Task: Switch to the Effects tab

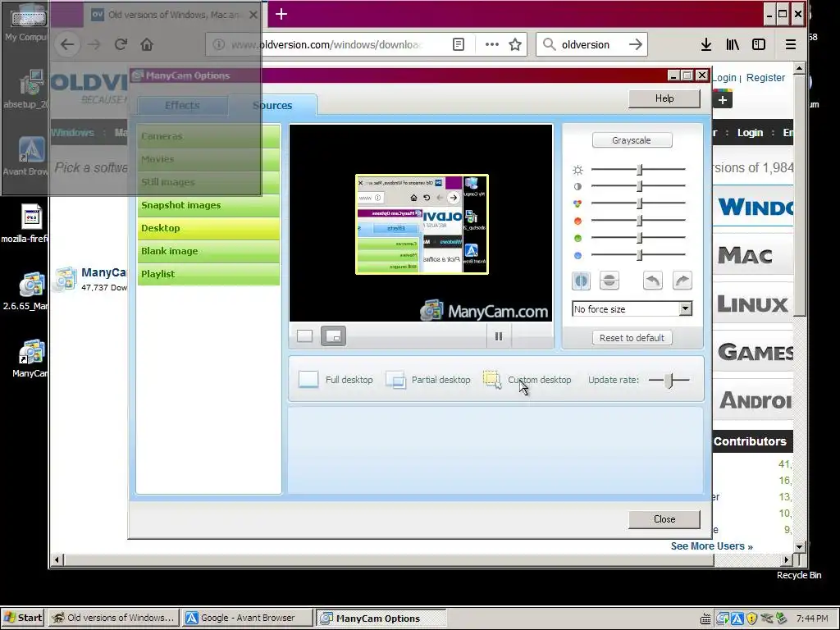Action: (x=182, y=106)
